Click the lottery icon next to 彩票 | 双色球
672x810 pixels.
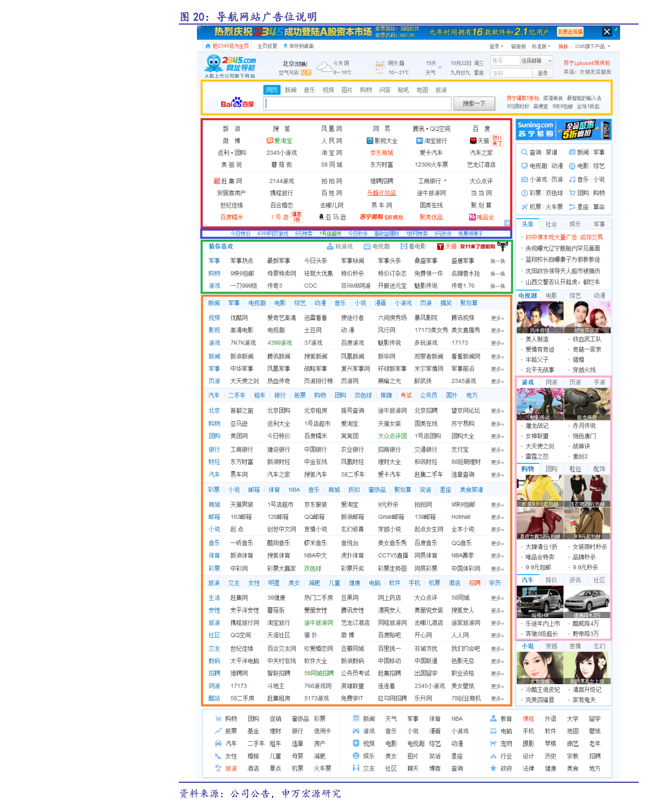[524, 193]
